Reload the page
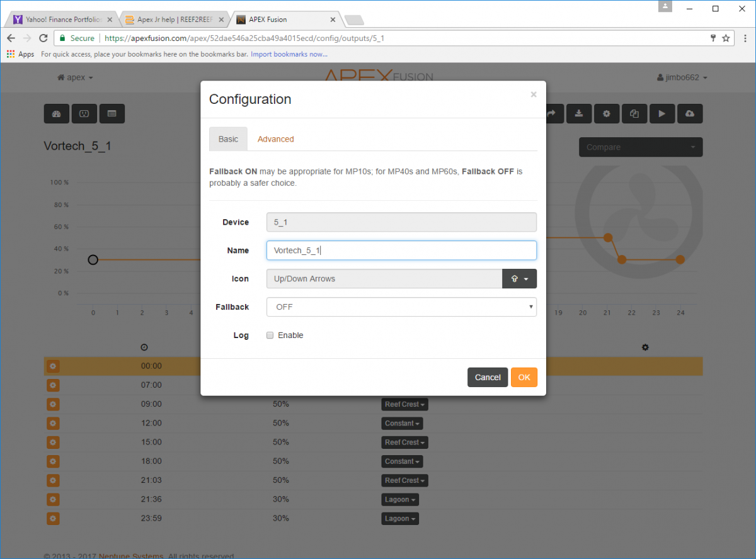The width and height of the screenshot is (756, 559). pos(43,38)
